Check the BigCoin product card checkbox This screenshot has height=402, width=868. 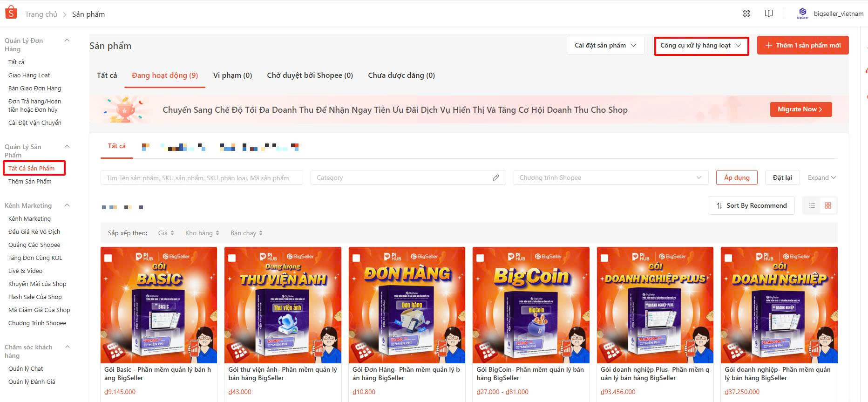[480, 258]
